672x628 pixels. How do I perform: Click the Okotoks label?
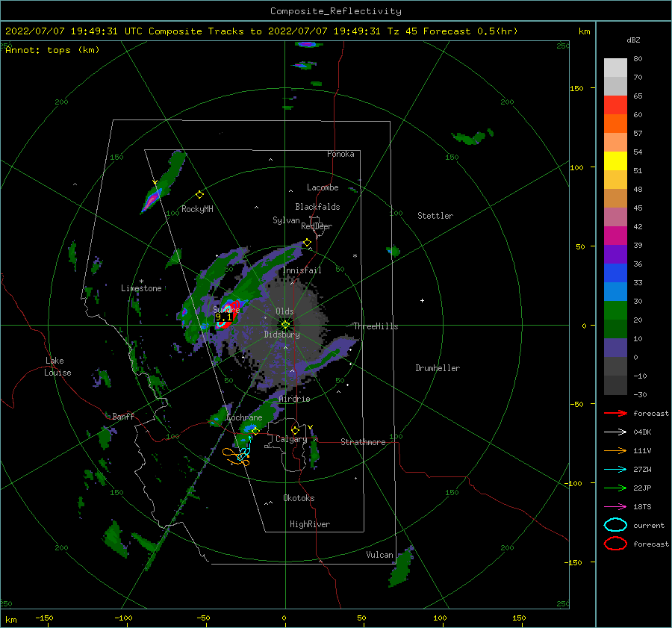pos(299,499)
